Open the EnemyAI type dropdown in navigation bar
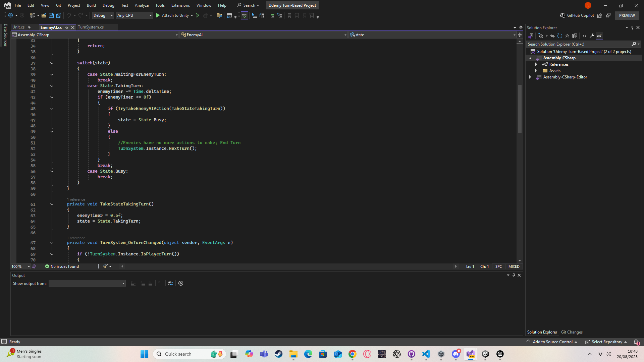 pyautogui.click(x=264, y=35)
